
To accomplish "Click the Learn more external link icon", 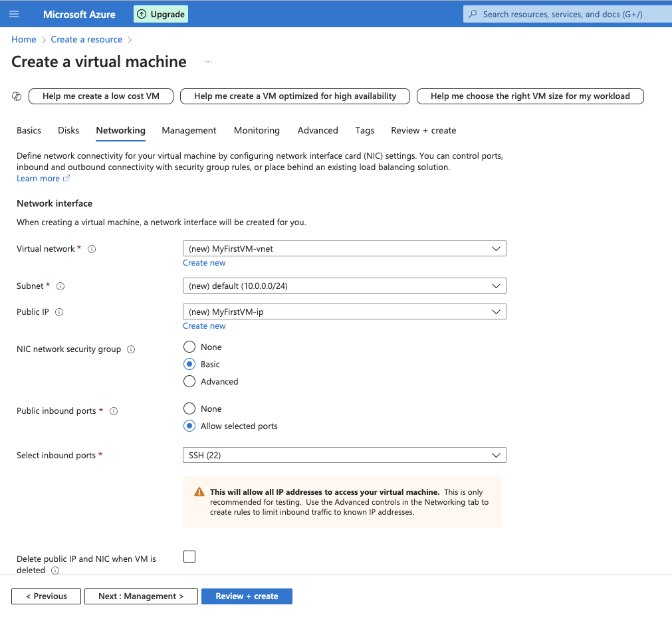I will point(66,178).
